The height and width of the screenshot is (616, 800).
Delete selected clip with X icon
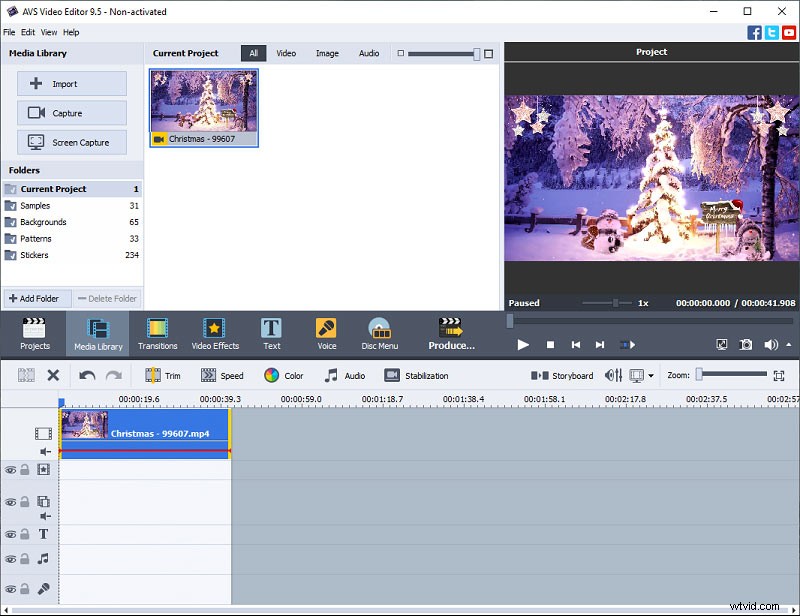click(53, 376)
